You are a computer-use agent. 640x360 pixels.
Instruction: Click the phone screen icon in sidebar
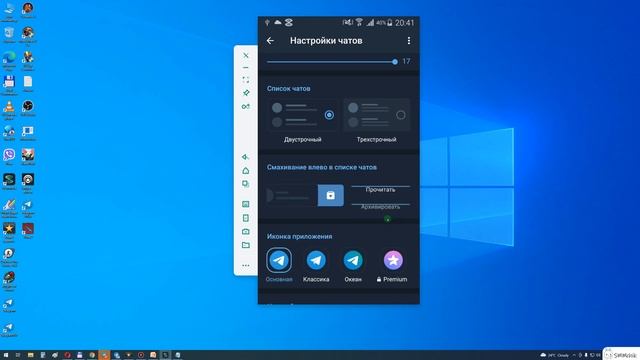[246, 218]
